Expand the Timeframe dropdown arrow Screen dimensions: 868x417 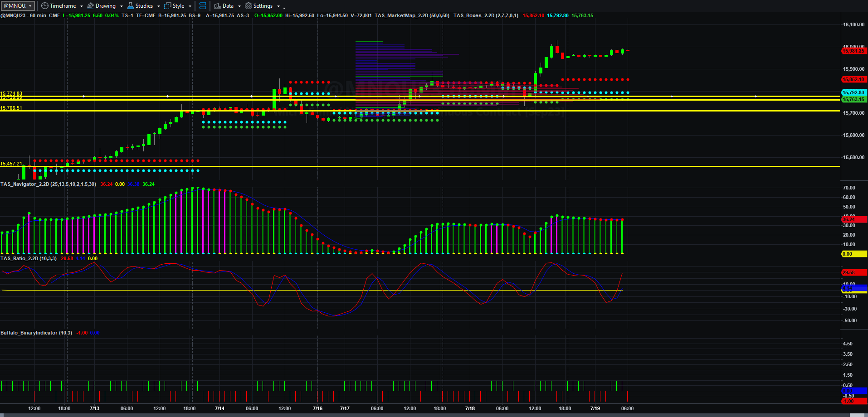82,6
